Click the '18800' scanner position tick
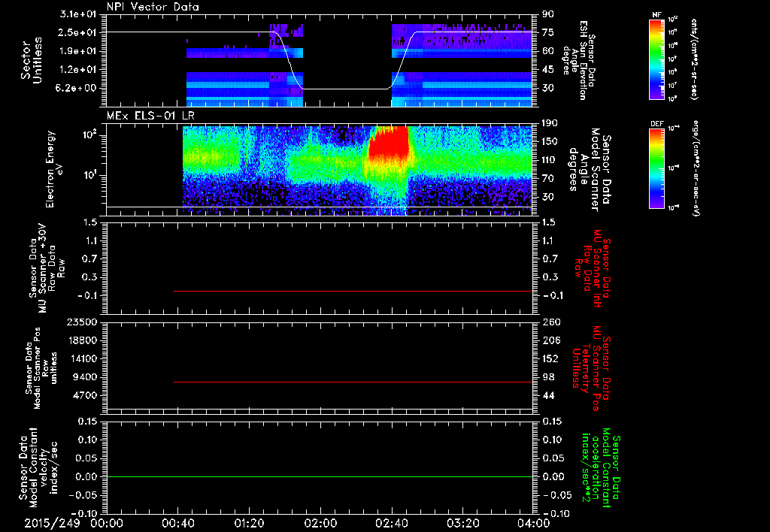 (81, 340)
